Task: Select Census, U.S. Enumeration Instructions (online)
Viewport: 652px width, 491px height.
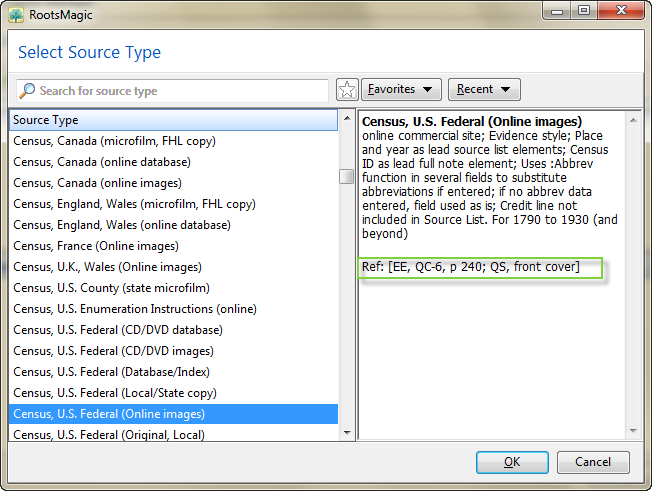Action: (173, 309)
